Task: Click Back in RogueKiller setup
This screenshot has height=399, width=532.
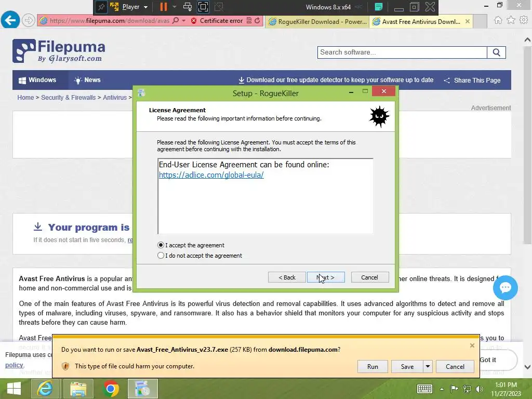Action: 287,277
